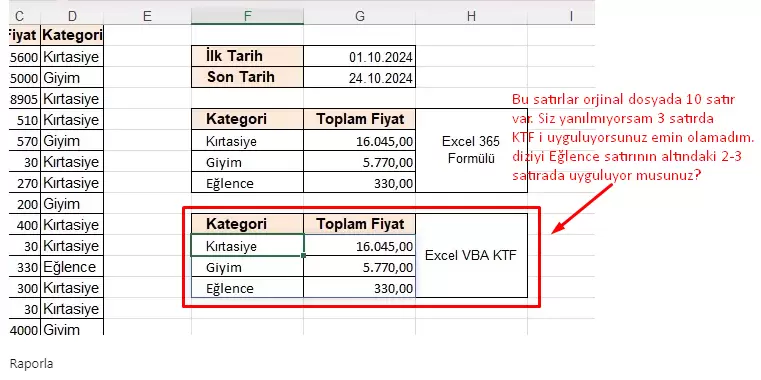The width and height of the screenshot is (761, 380).
Task: Click the price cell 570
Action: [25, 141]
